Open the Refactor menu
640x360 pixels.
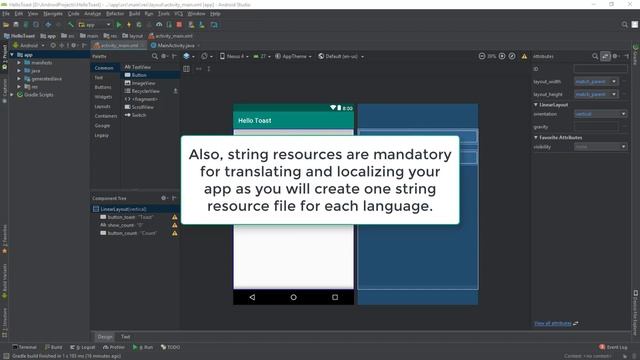[x=115, y=14]
